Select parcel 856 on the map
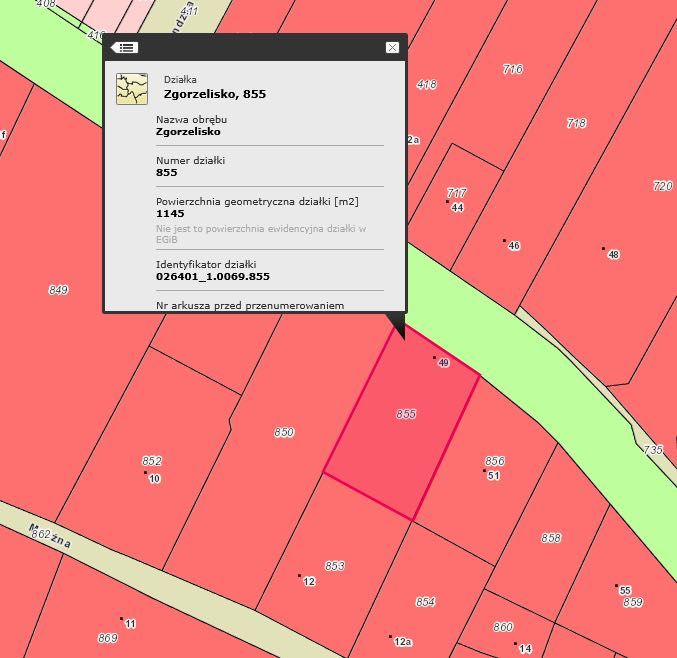This screenshot has height=658, width=677. point(495,461)
